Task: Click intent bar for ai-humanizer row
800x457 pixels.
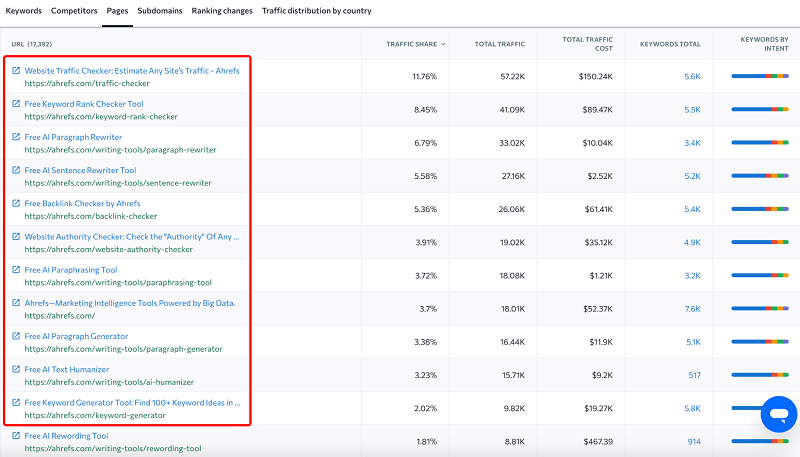Action: pos(760,375)
